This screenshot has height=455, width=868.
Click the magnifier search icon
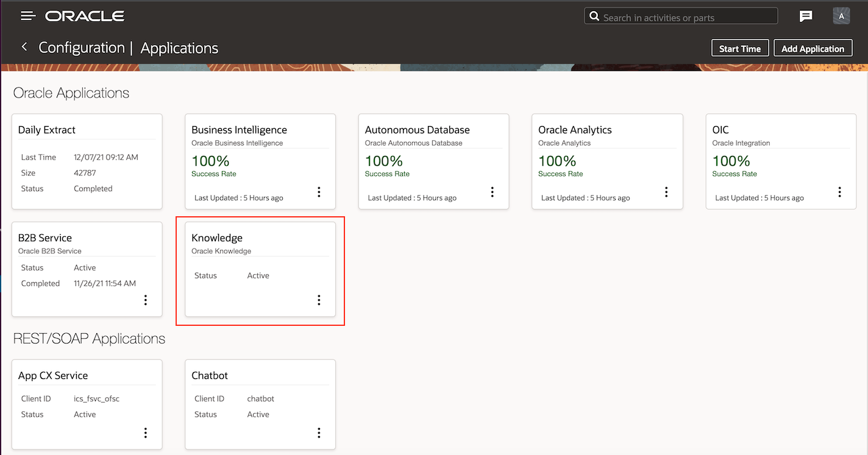pos(594,17)
